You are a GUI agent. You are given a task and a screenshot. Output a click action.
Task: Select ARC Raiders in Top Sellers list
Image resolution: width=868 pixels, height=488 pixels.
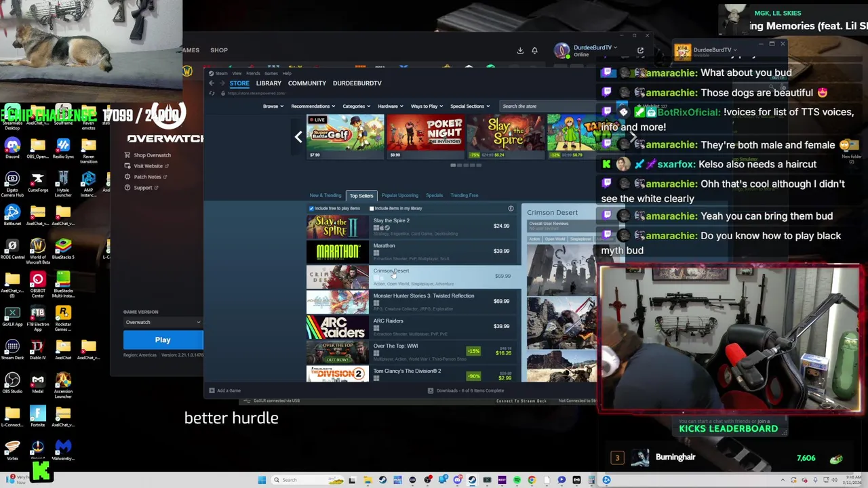click(414, 327)
